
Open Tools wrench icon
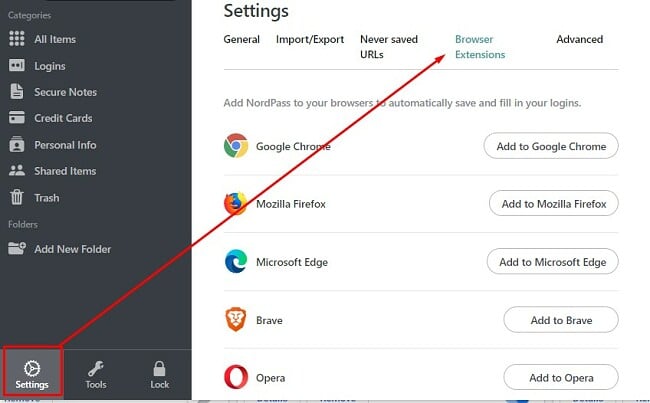tap(96, 369)
